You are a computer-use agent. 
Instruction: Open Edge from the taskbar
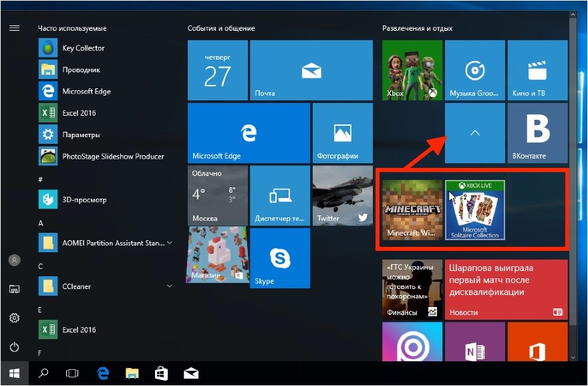pos(103,373)
